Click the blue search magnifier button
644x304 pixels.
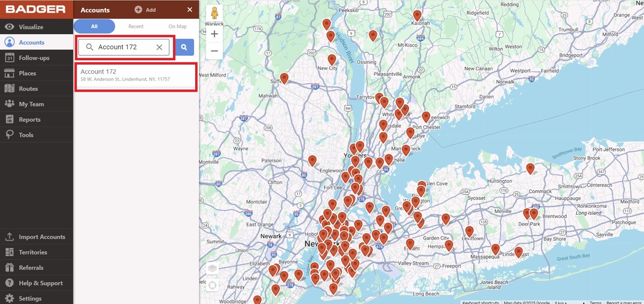click(184, 47)
